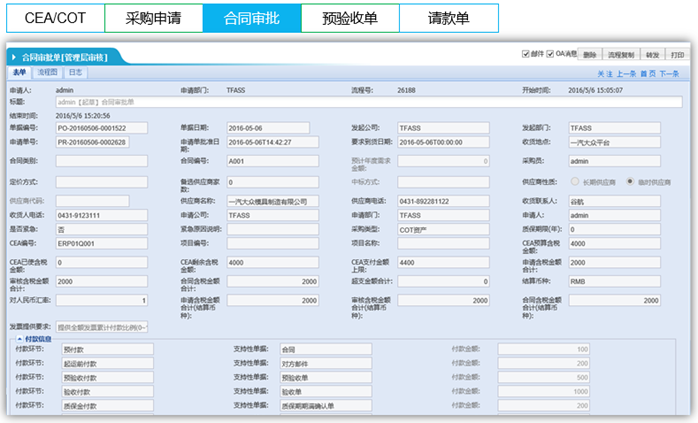Click the 合同类别 empty field

101,161
